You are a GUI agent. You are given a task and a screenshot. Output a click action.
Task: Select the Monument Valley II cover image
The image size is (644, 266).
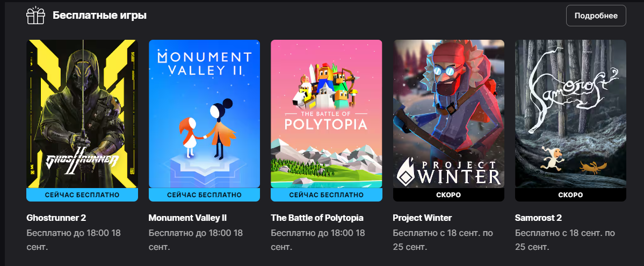click(x=204, y=114)
